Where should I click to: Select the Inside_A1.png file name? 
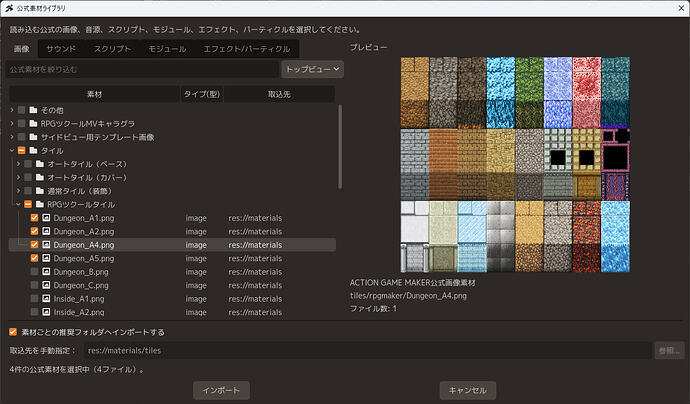[x=79, y=299]
